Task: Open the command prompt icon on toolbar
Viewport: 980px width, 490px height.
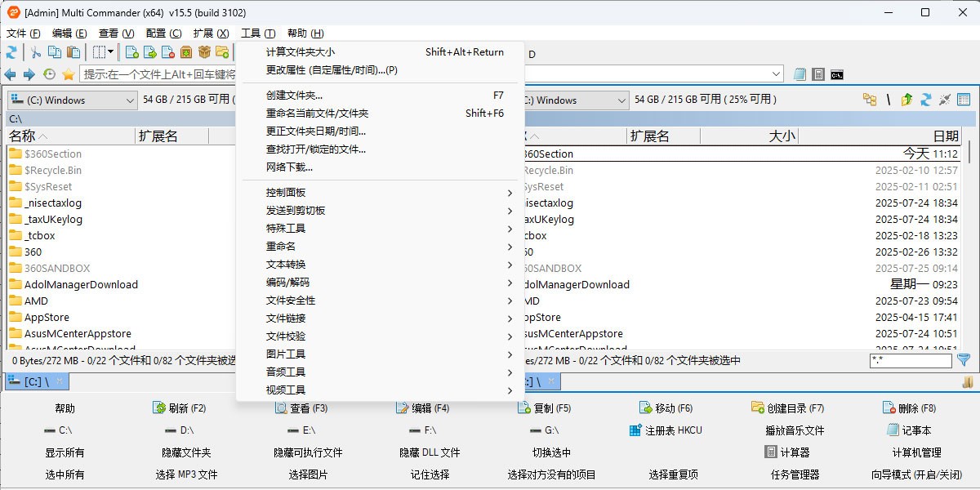Action: click(x=836, y=74)
